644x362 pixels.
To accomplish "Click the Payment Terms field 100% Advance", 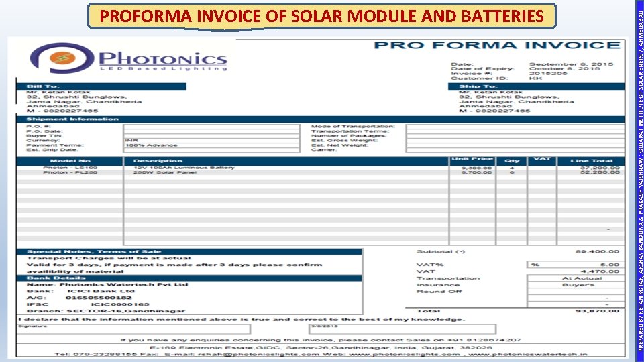I will [x=211, y=145].
